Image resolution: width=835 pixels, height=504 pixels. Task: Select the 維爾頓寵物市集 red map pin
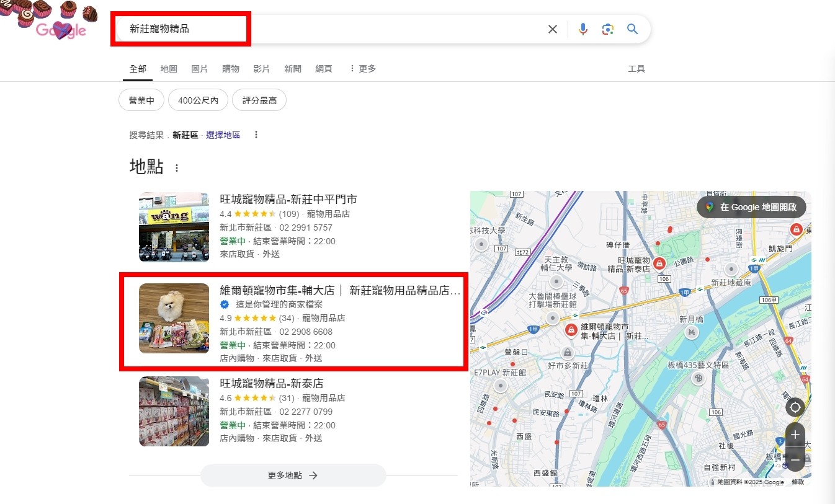[x=571, y=330]
